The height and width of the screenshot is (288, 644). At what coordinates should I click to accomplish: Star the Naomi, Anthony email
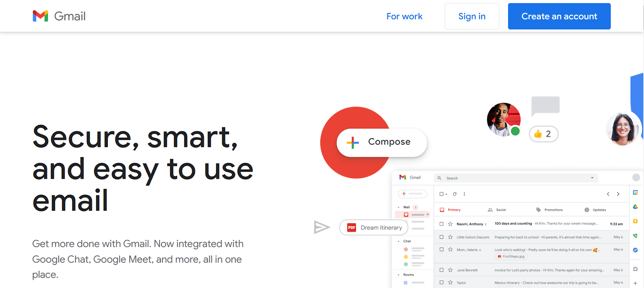pos(450,224)
